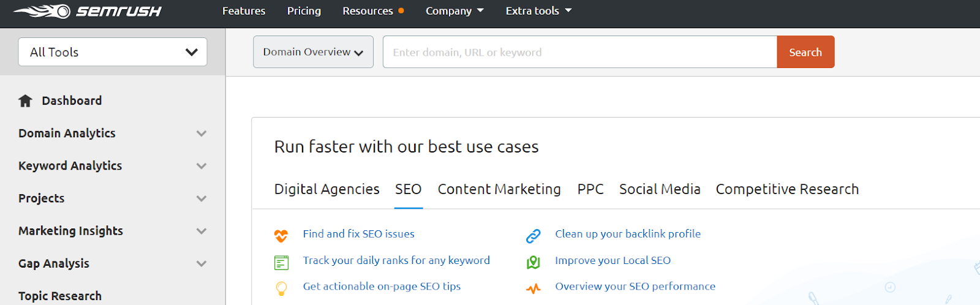The image size is (980, 305).
Task: Expand the Domain Analytics sidebar section
Action: pyautogui.click(x=201, y=134)
